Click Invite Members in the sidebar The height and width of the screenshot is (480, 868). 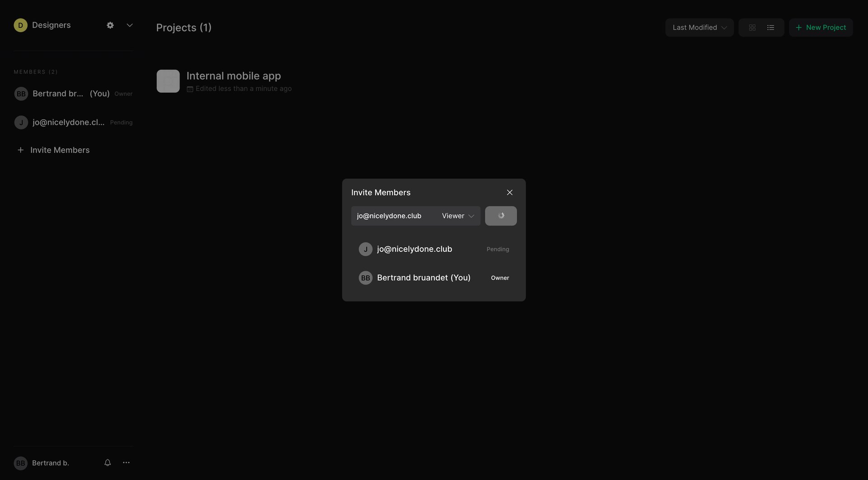tap(60, 150)
